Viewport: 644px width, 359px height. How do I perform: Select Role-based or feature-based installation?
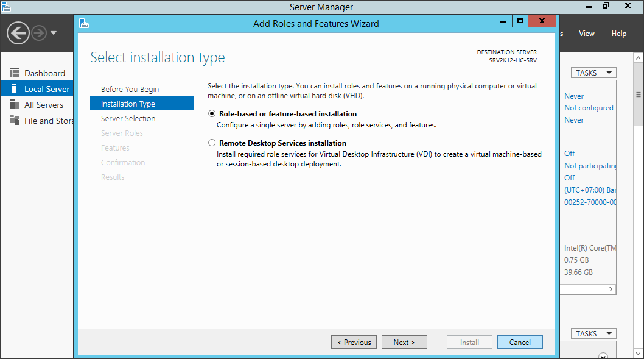(x=212, y=114)
